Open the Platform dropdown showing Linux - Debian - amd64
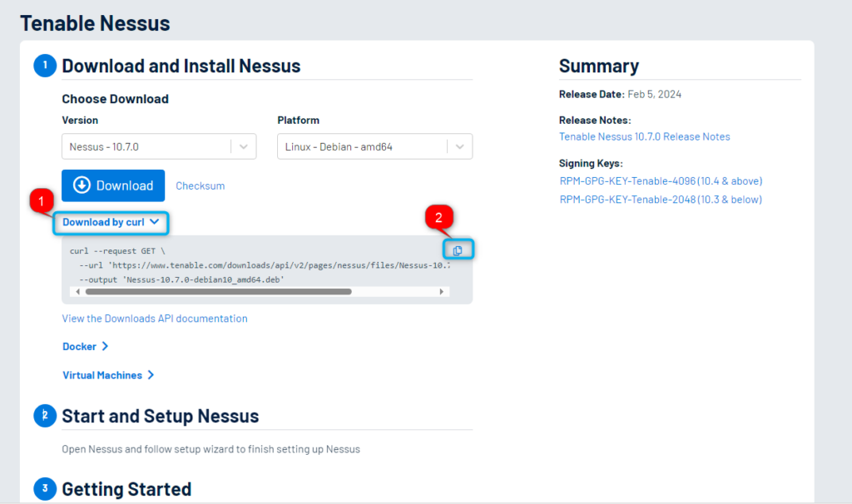852x504 pixels. [374, 146]
